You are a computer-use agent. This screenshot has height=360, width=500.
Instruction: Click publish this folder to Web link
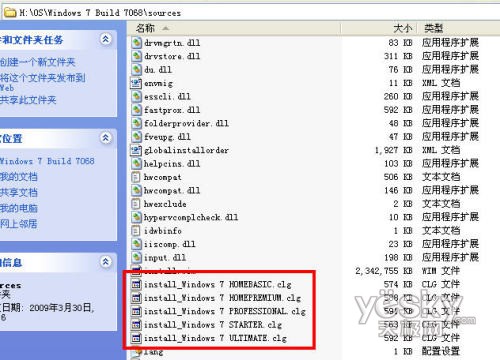click(43, 82)
